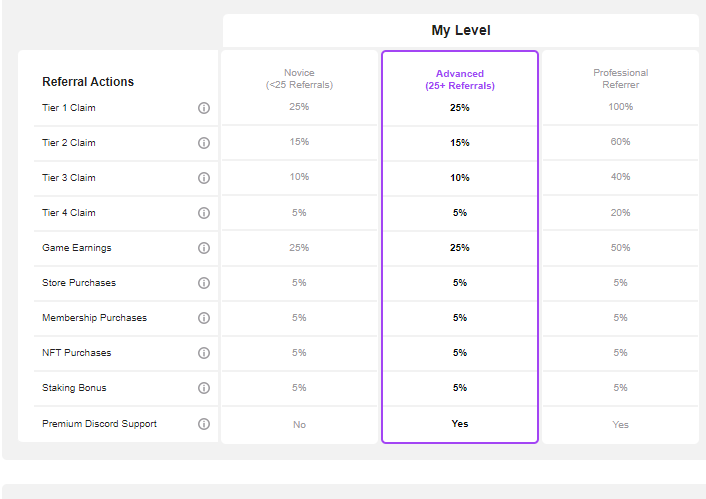
Task: Click Yes in Advanced column
Action: (x=460, y=424)
